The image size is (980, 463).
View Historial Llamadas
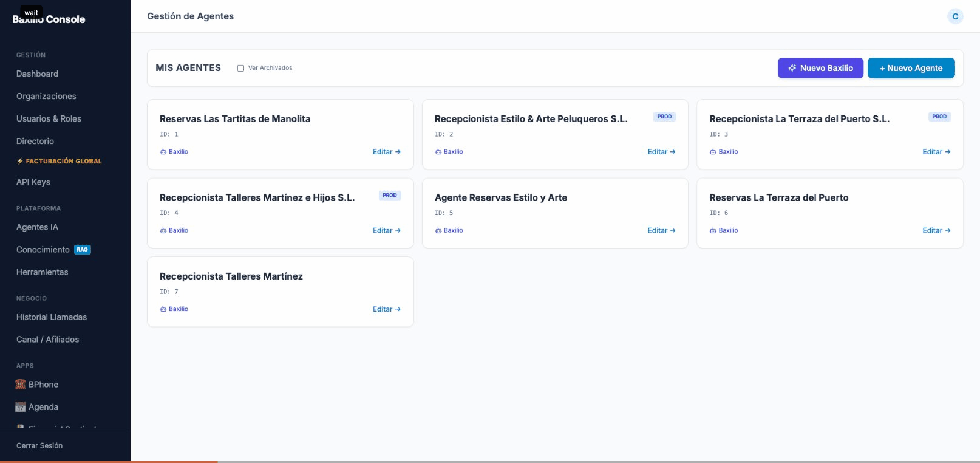click(52, 317)
